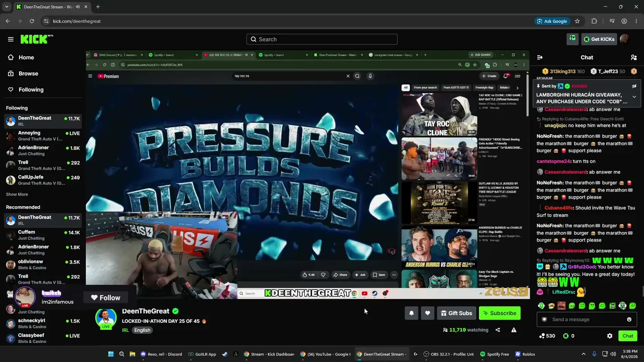This screenshot has width=644, height=362.
Task: Expand the pinned message chevron
Action: click(634, 97)
